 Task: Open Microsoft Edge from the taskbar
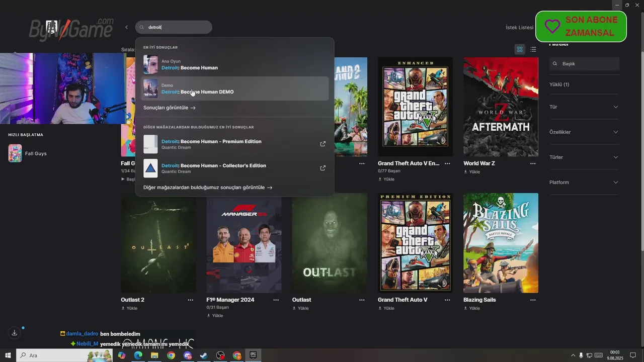[x=138, y=355]
